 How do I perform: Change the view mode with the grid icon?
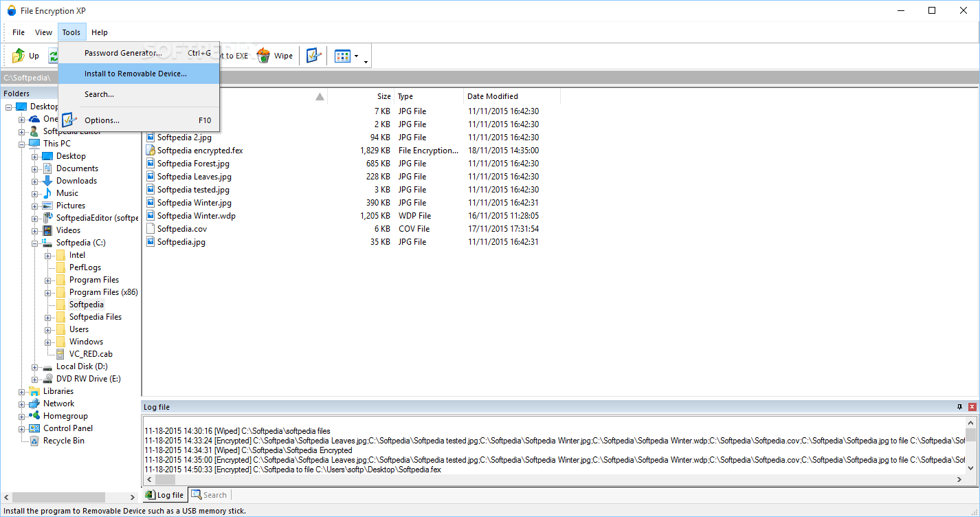[342, 55]
